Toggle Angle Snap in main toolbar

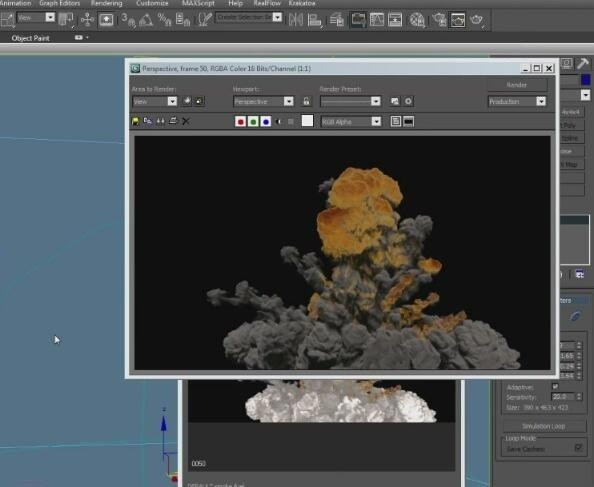(x=146, y=20)
